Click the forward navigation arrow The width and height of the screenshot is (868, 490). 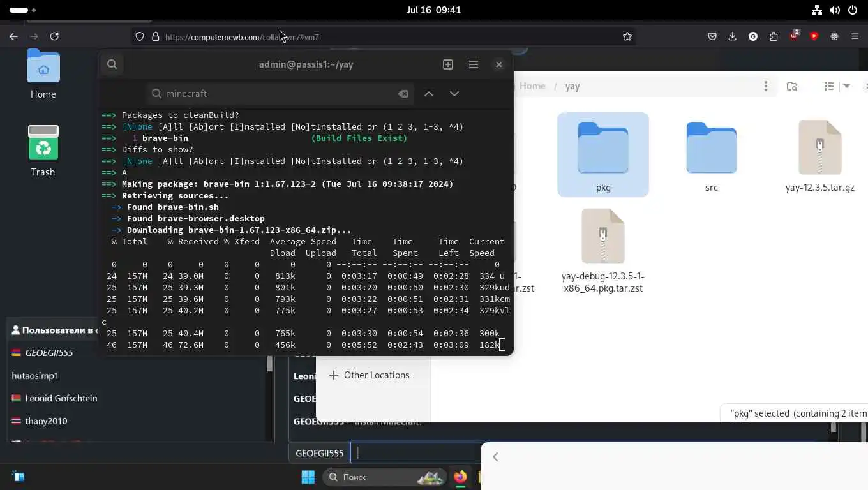tap(34, 36)
